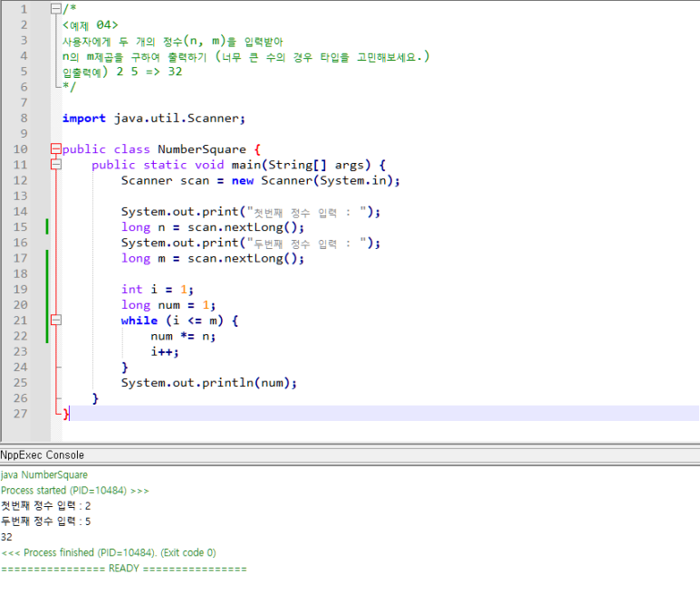Click 'new' keyword on line 12
Screen dimensions: 700x593
(x=243, y=181)
